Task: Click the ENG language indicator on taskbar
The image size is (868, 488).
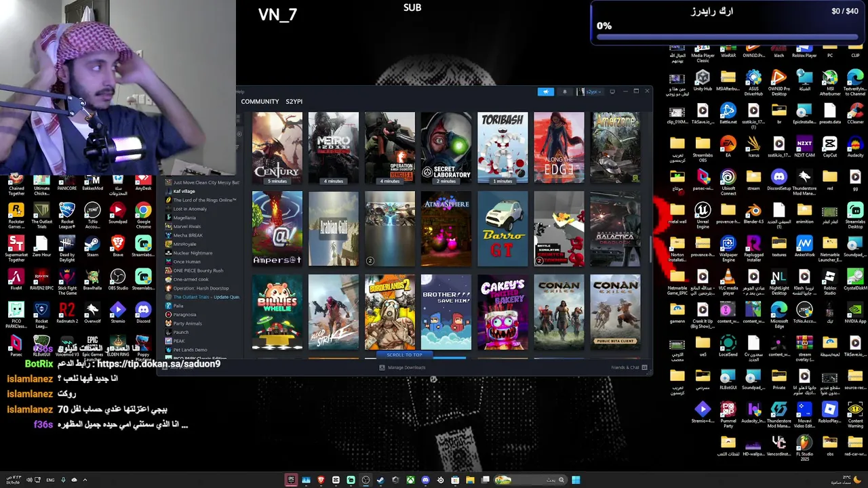Action: point(50,480)
